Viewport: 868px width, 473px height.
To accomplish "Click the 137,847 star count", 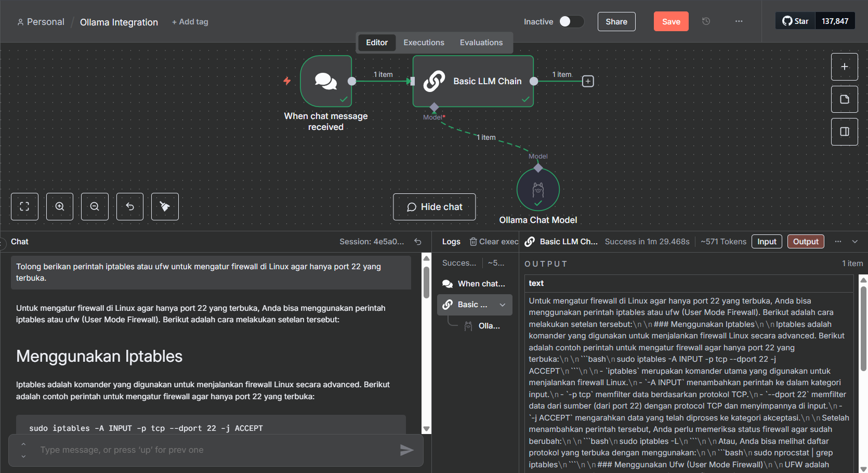I will pyautogui.click(x=835, y=21).
